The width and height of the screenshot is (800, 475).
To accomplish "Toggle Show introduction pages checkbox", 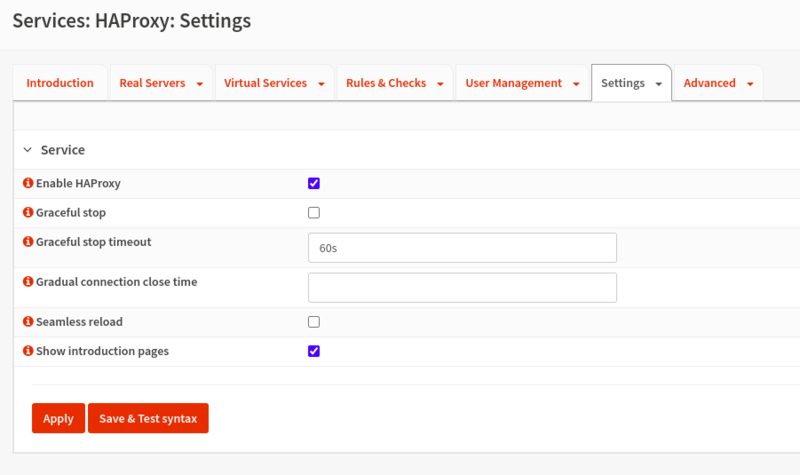I will [x=314, y=351].
